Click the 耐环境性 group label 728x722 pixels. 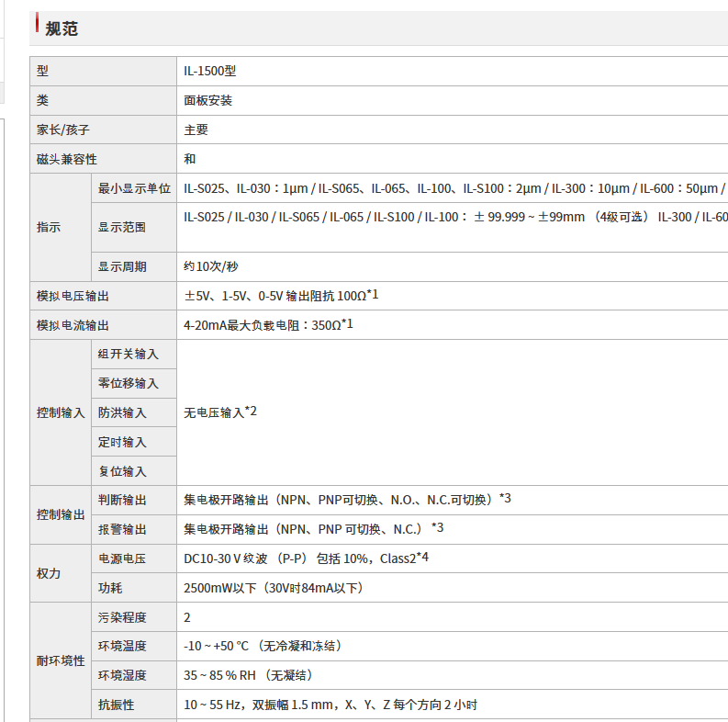pos(61,660)
